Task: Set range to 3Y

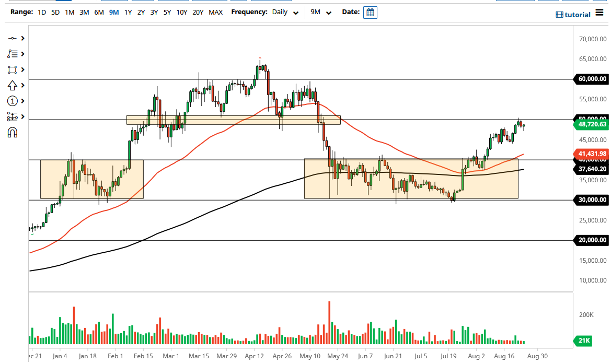Action: pos(154,13)
